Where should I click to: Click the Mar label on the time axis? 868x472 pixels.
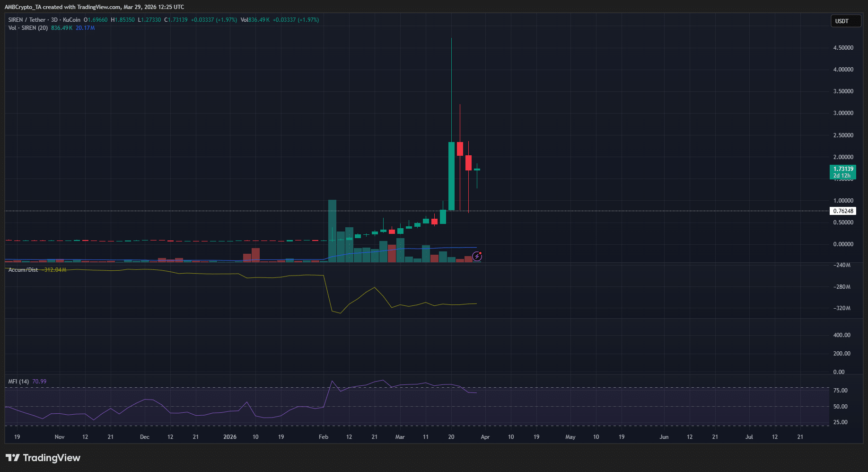(x=400, y=436)
